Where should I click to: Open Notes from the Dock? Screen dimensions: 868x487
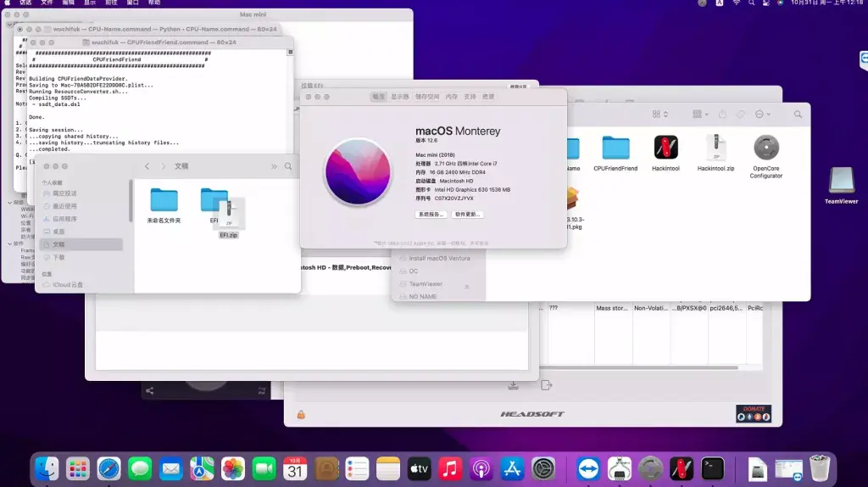388,469
